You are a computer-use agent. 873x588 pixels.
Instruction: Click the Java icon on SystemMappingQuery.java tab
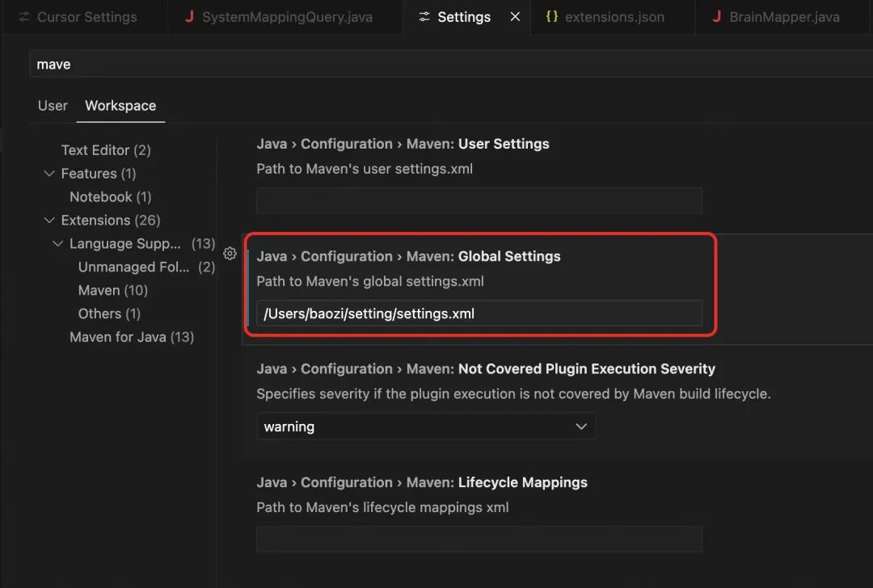point(189,17)
